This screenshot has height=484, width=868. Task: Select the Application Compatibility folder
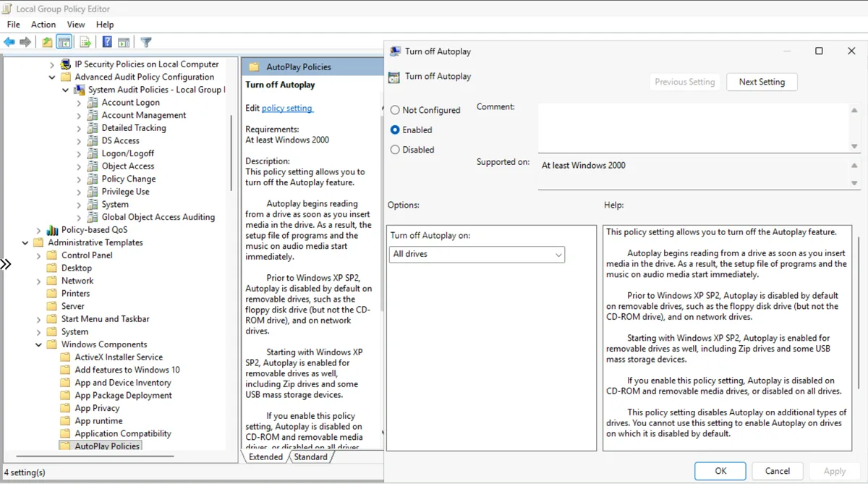123,433
